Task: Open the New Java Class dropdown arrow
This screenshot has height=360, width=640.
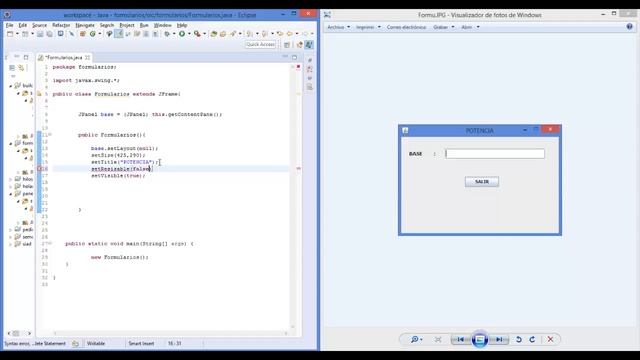Action: [x=100, y=34]
